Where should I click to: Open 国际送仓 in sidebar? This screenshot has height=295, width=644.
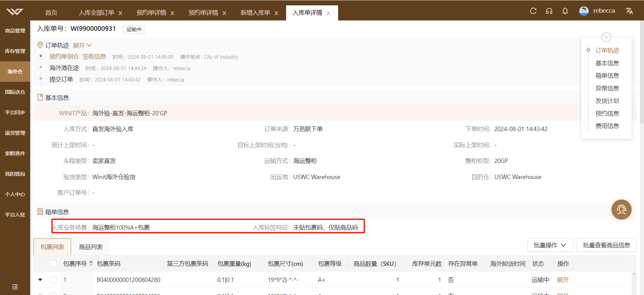coord(15,92)
